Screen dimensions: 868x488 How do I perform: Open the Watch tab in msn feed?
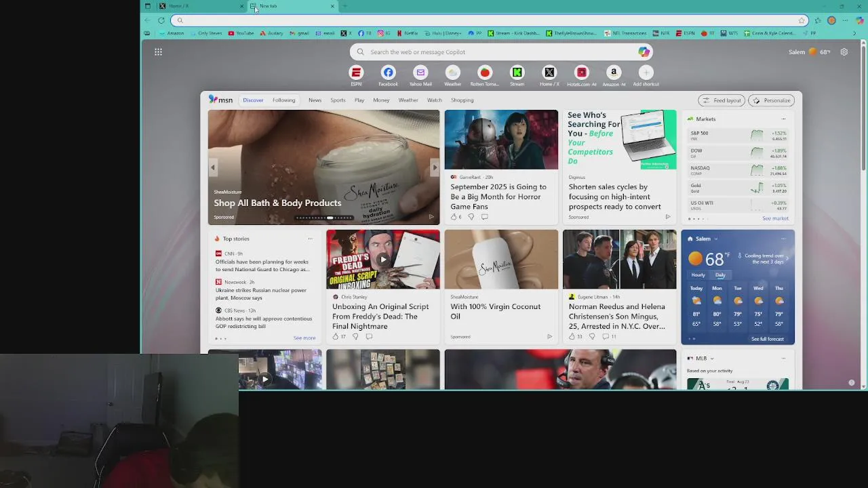point(435,100)
